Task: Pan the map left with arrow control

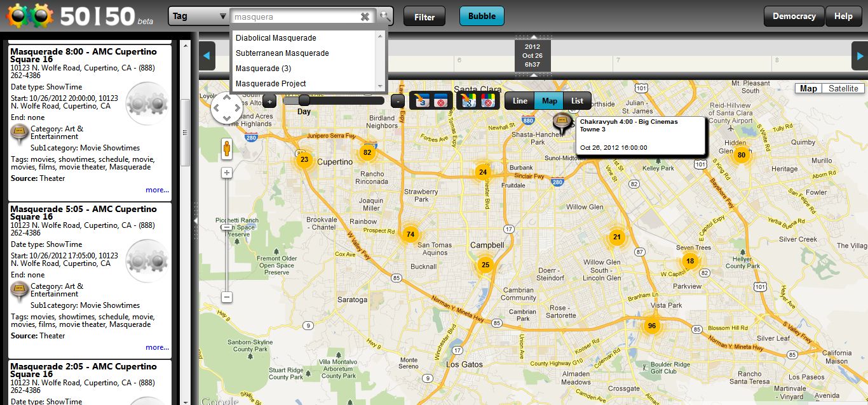Action: tap(216, 108)
